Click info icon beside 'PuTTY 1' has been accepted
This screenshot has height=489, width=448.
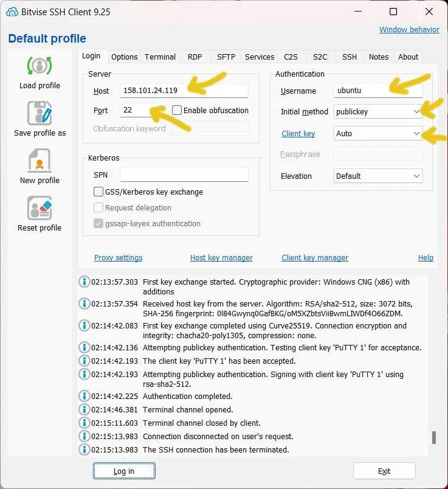[84, 361]
